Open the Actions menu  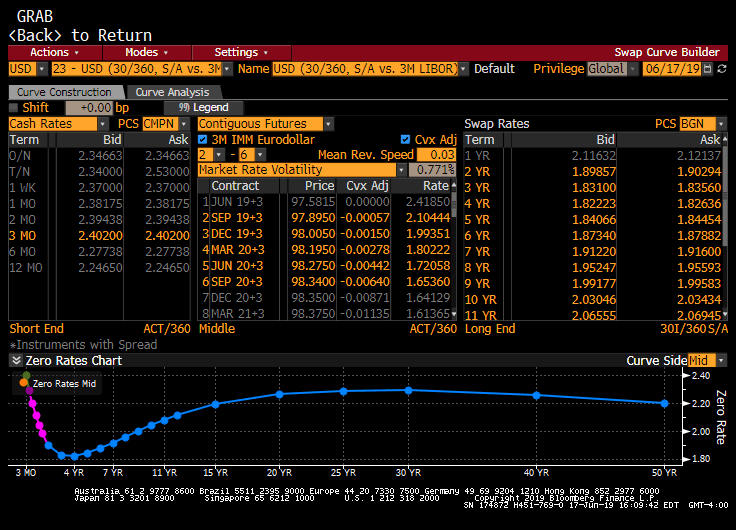tap(54, 52)
